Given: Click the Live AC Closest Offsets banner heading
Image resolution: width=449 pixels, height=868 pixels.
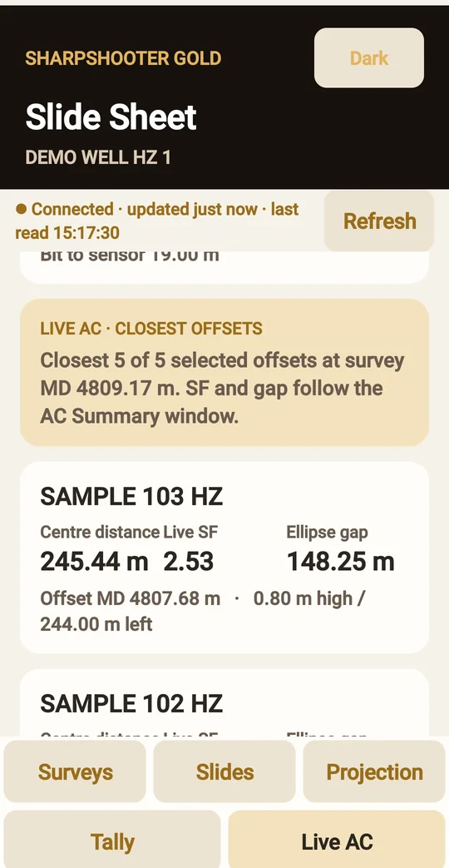Looking at the screenshot, I should point(151,328).
